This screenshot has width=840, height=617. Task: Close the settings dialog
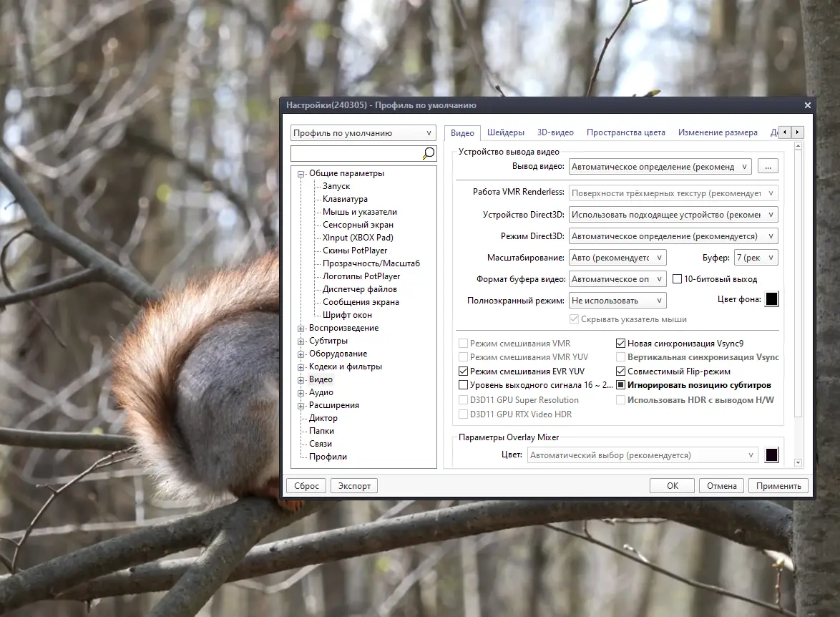pos(807,105)
